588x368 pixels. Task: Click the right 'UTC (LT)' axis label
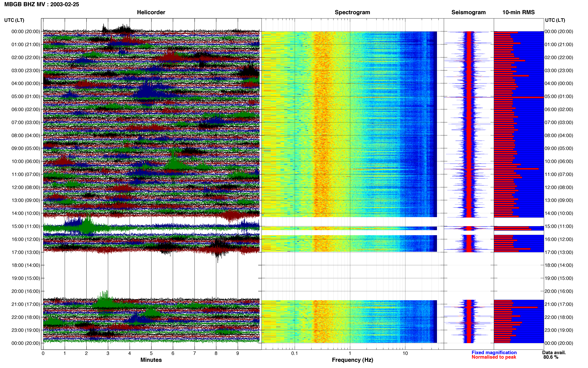click(555, 20)
